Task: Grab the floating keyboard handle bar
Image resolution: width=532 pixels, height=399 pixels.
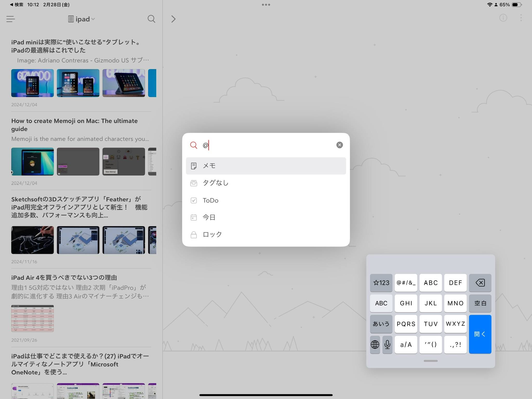Action: tap(431, 361)
